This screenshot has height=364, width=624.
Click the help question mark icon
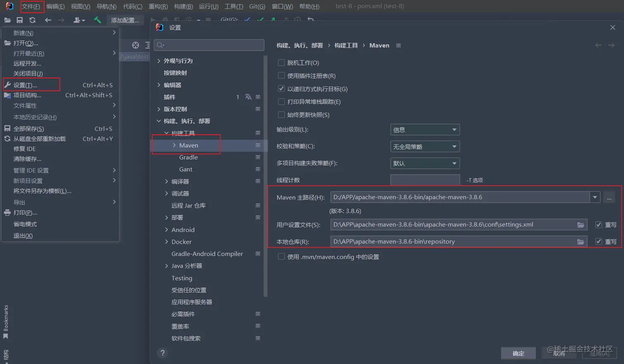tap(163, 353)
